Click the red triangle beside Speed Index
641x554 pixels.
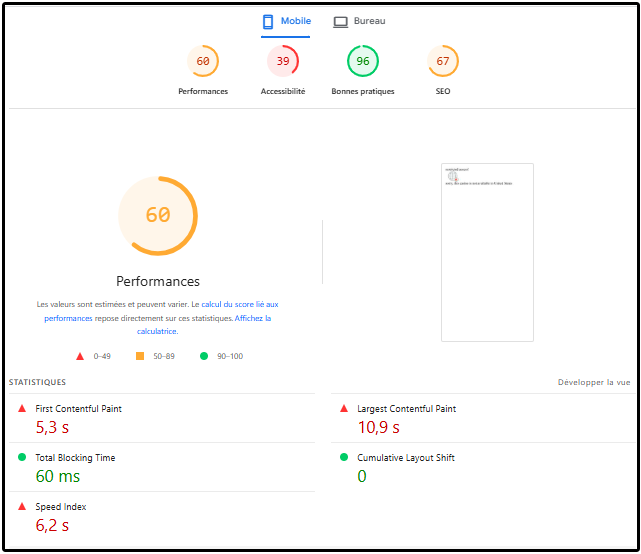22,506
